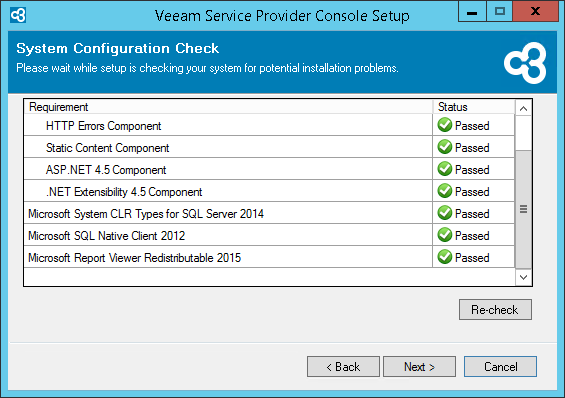The height and width of the screenshot is (398, 565).
Task: Click the System Configuration Check heading
Action: click(117, 48)
